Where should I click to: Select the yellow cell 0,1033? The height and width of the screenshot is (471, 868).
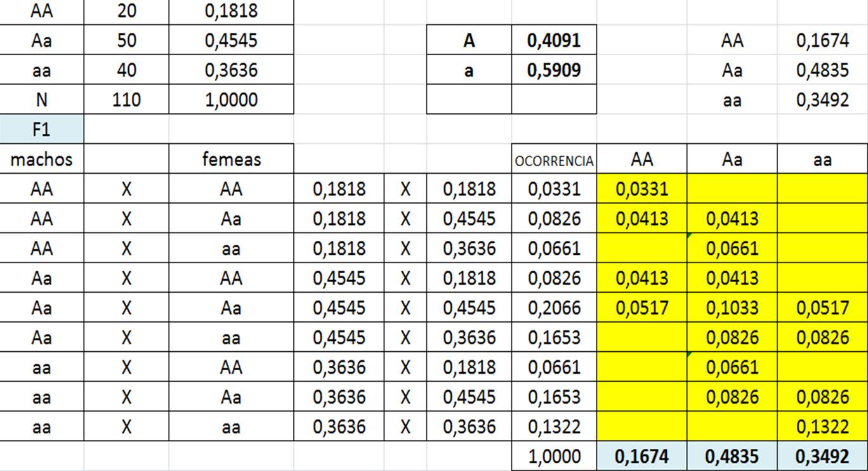[732, 307]
